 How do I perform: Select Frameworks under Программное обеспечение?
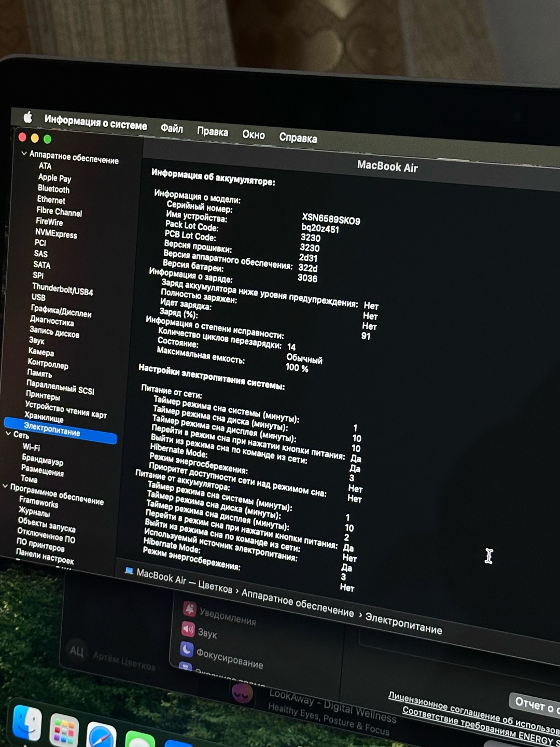(39, 502)
